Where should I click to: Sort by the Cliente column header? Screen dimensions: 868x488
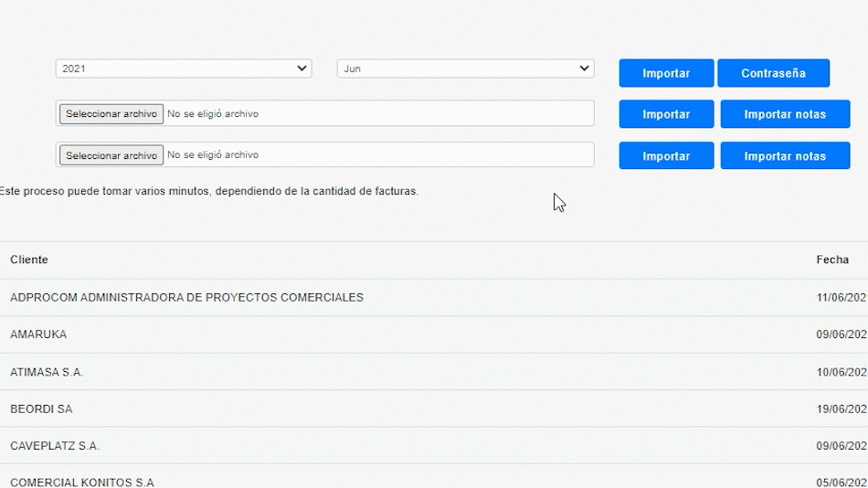pos(29,260)
